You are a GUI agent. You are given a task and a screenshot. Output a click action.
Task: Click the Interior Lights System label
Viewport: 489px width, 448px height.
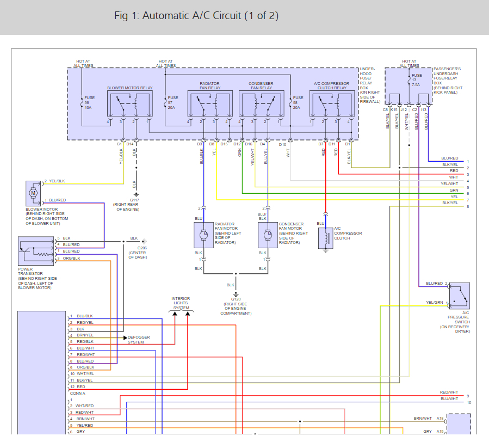click(x=181, y=303)
